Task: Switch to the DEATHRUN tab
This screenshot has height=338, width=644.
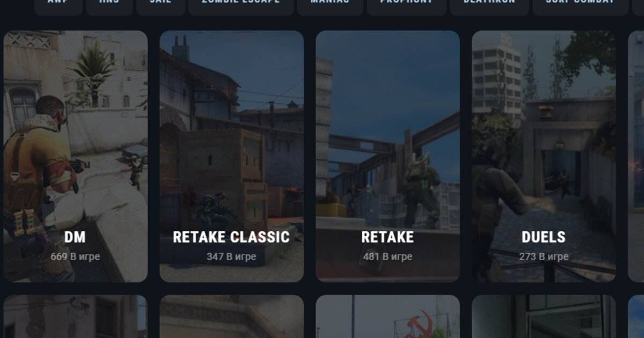Action: 489,6
